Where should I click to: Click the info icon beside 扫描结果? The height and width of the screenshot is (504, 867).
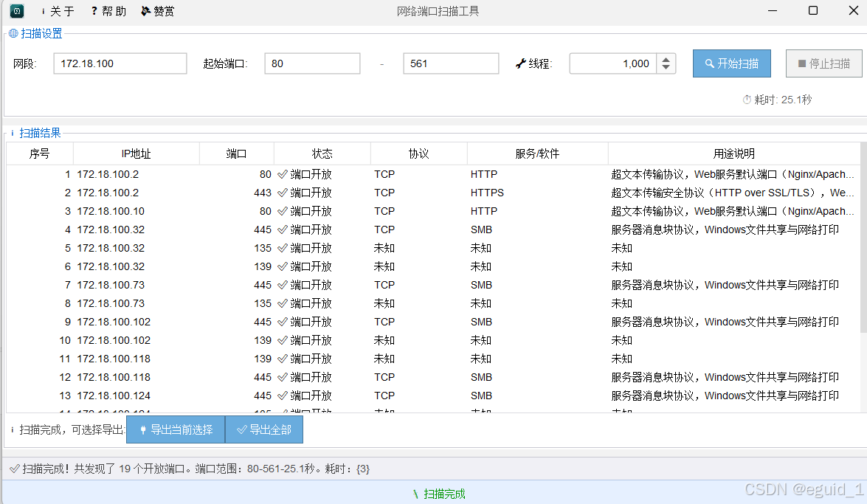click(12, 133)
